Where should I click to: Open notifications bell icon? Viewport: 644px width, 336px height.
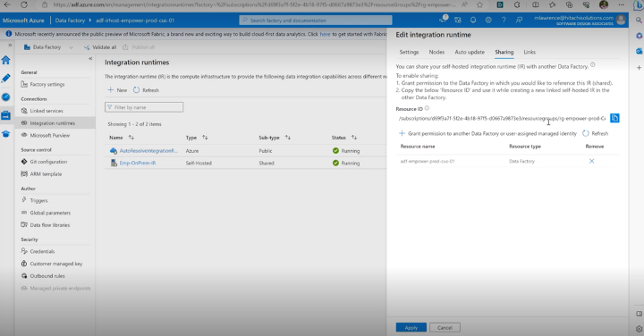tap(473, 20)
